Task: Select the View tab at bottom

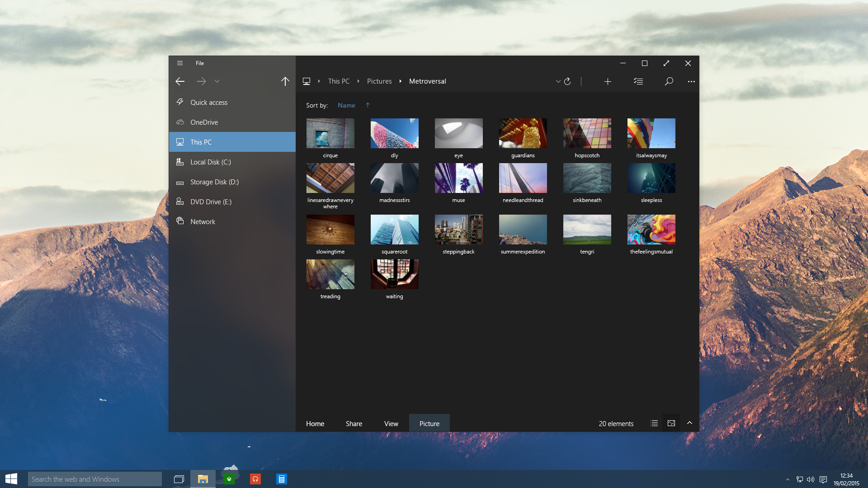Action: (x=391, y=423)
